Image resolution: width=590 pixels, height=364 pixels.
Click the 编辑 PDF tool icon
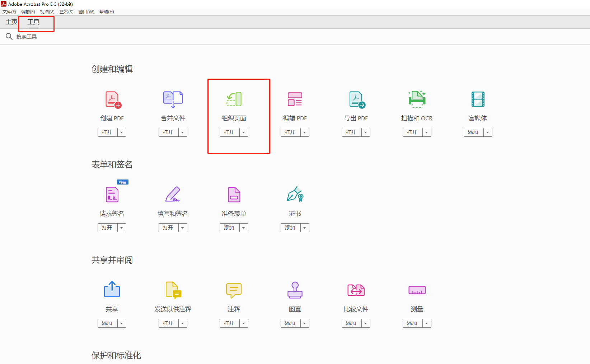(x=295, y=99)
